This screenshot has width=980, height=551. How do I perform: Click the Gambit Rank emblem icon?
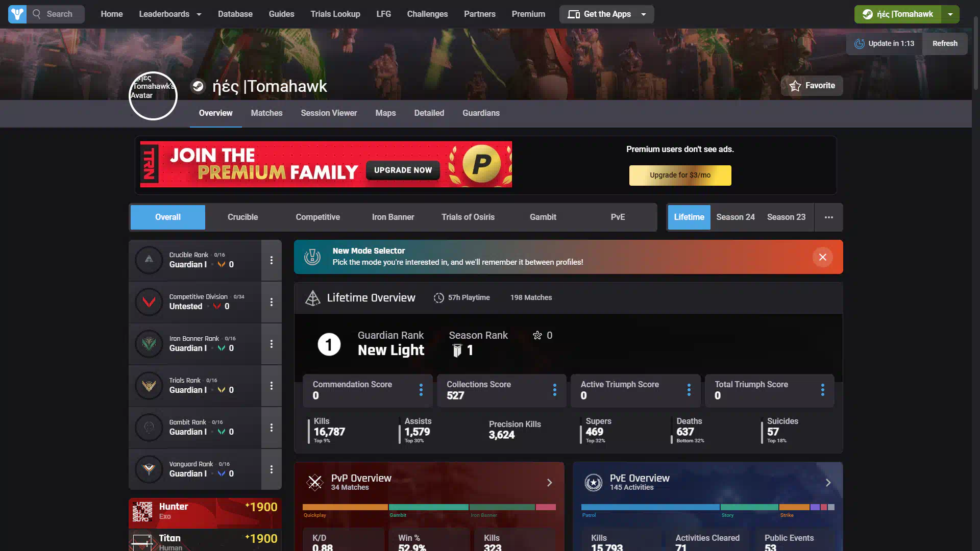[149, 427]
